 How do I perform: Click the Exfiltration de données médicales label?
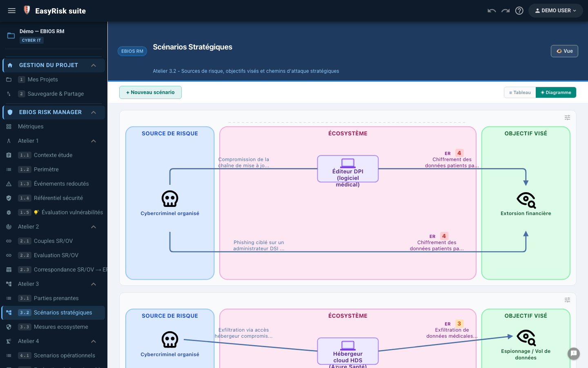(452, 333)
